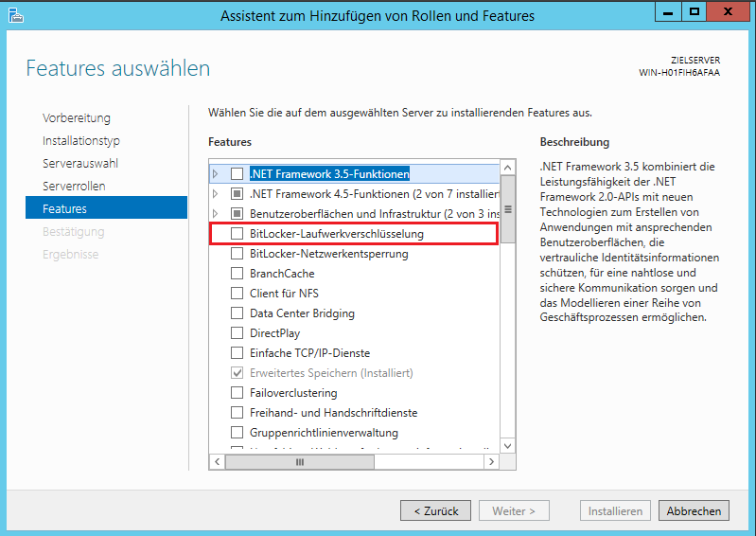Expand Benutzeroberflächen und Infrastruktur node
756x536 pixels.
(217, 214)
